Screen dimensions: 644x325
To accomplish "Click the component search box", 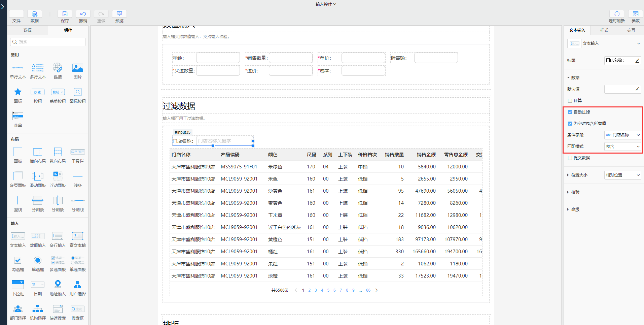I will [48, 42].
